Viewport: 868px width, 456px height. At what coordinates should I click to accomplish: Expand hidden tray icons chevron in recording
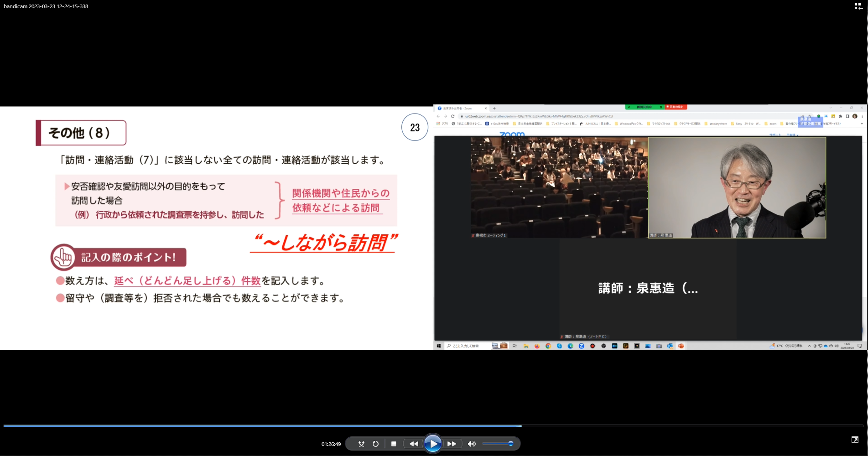pyautogui.click(x=810, y=346)
